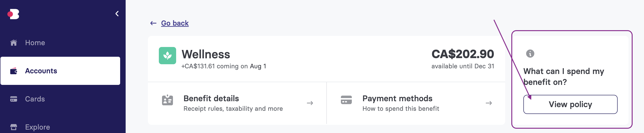Click the Explore storefront icon
The height and width of the screenshot is (133, 644).
click(13, 127)
